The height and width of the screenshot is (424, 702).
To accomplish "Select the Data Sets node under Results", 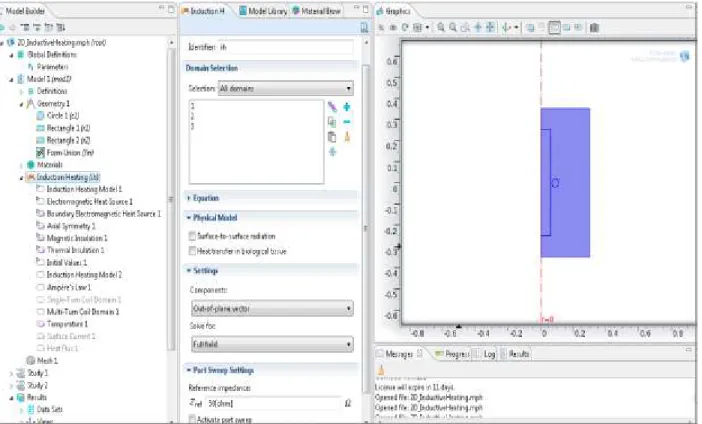I will point(49,409).
